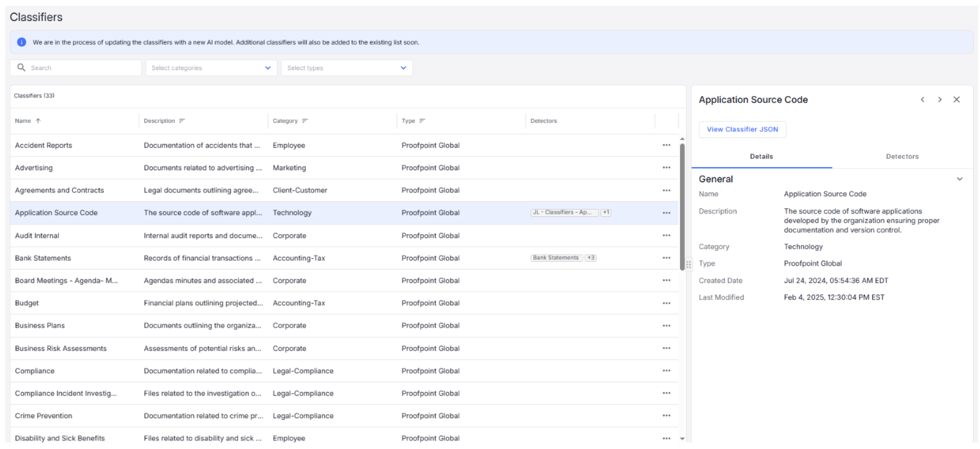
Task: Click Last Modified value Feb 4, 2025
Action: point(834,297)
